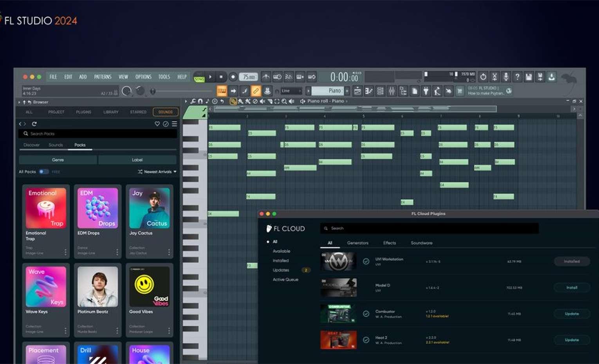Viewport: 599px width, 364px height.
Task: Click in the Search Packs field
Action: 98,133
